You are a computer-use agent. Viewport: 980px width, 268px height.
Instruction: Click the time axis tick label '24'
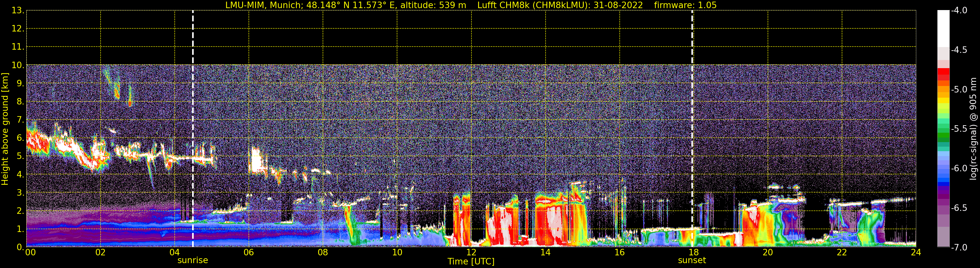point(916,253)
